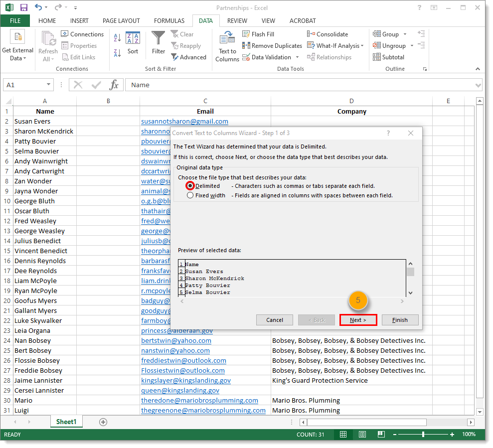Select the Fixed width radio button
Image resolution: width=493 pixels, height=448 pixels.
pos(190,195)
